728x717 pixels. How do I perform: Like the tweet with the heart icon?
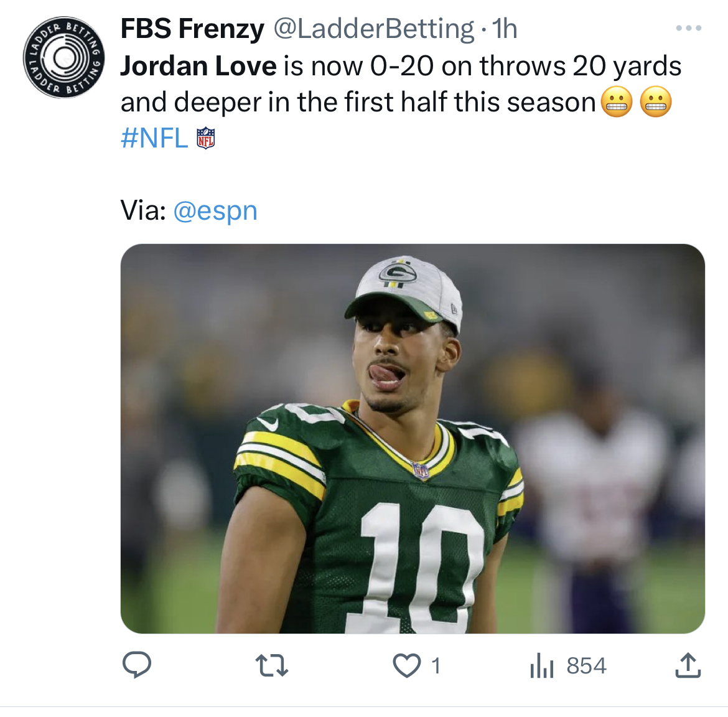pos(407,665)
